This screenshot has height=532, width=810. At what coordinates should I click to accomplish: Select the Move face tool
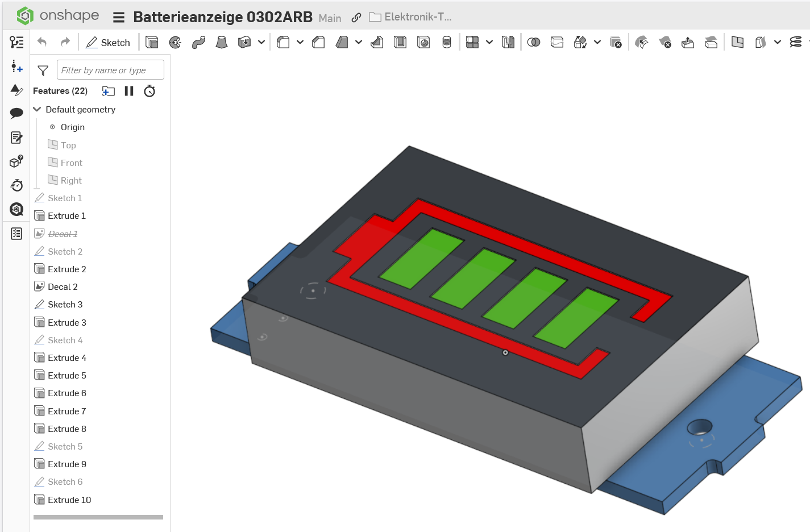tap(688, 42)
